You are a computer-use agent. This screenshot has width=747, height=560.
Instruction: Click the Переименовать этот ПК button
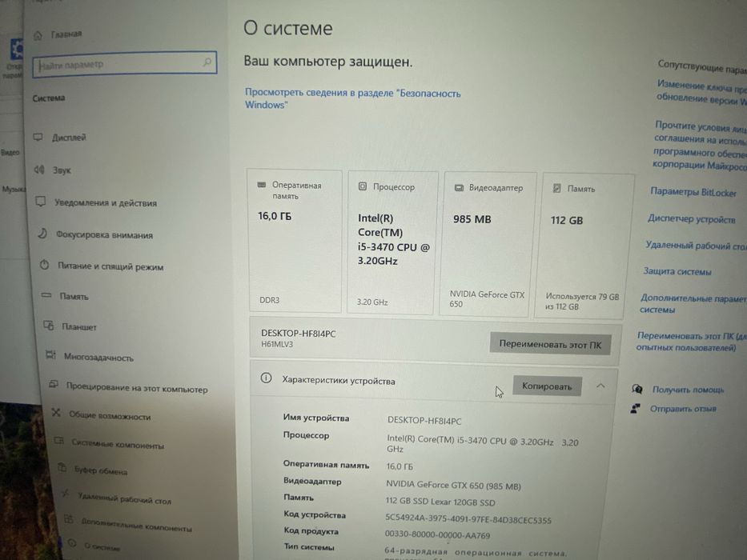550,344
